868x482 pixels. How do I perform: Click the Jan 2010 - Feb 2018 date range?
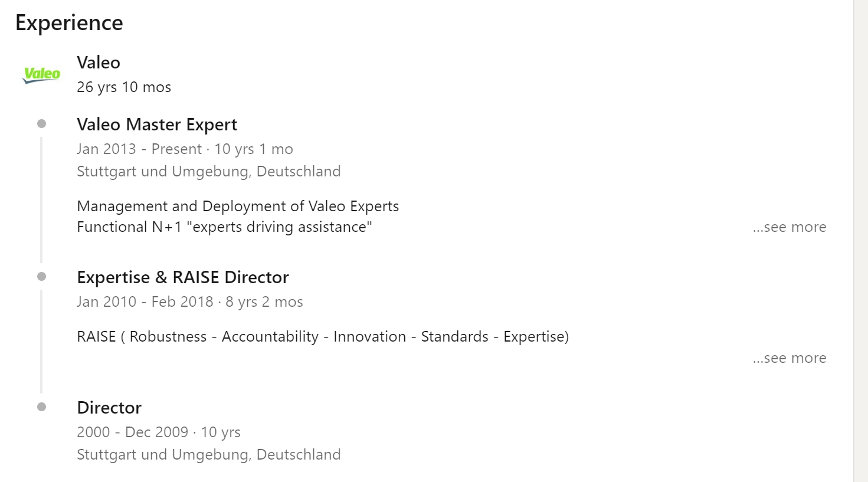click(x=145, y=302)
